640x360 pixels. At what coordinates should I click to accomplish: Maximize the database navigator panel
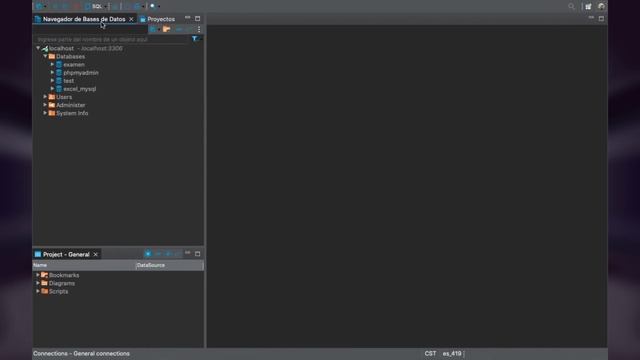pos(198,18)
